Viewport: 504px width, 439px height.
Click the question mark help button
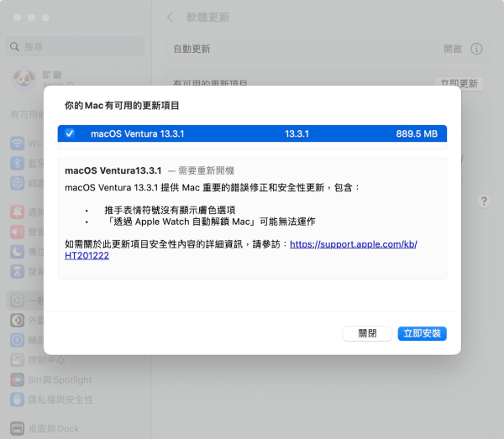[483, 201]
